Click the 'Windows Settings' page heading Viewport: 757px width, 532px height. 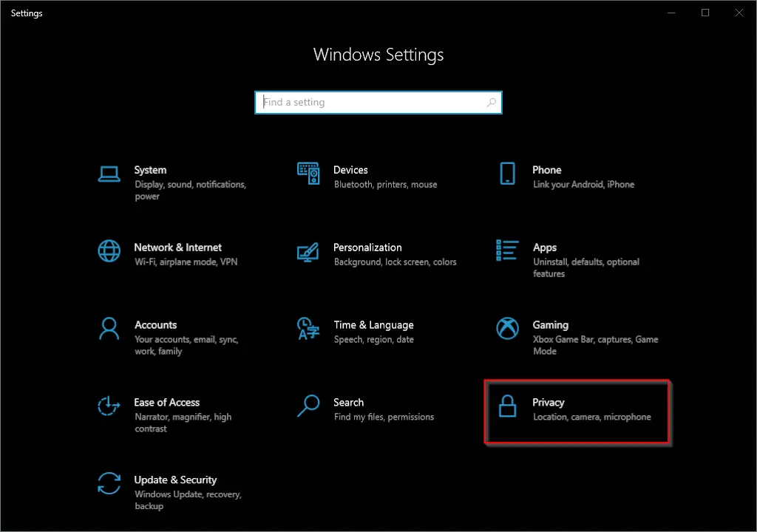(x=378, y=55)
